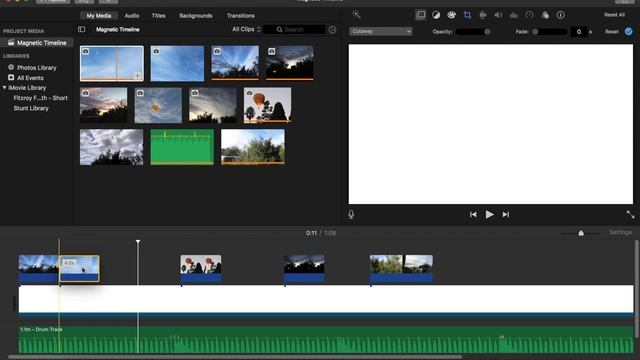
Task: Click the Reset button beside the checkmark
Action: point(611,31)
